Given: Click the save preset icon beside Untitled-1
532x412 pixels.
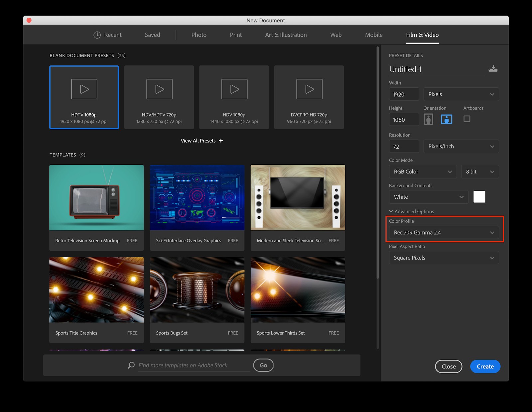Looking at the screenshot, I should click(x=493, y=69).
